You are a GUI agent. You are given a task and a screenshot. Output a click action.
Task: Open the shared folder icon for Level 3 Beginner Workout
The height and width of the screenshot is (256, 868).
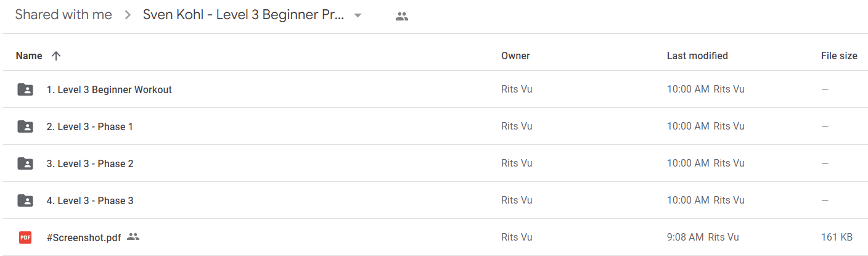click(x=25, y=89)
